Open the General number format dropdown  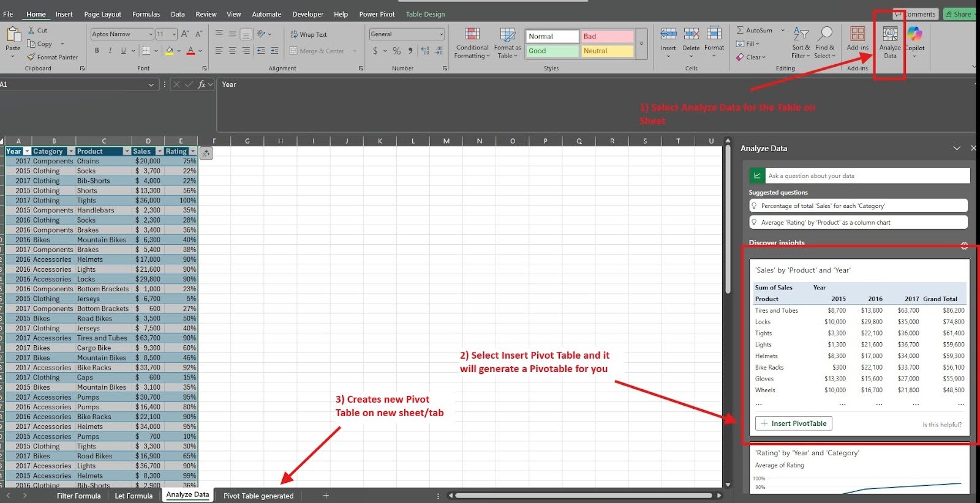(441, 34)
